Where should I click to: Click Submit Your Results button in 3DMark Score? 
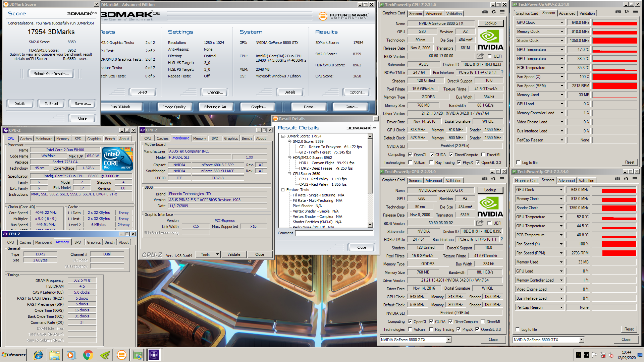coord(51,74)
